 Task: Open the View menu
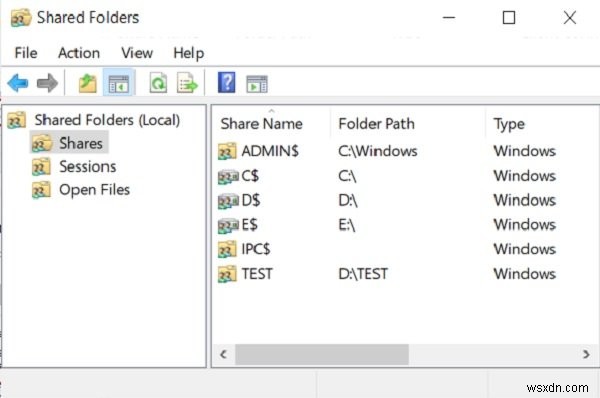click(x=137, y=52)
